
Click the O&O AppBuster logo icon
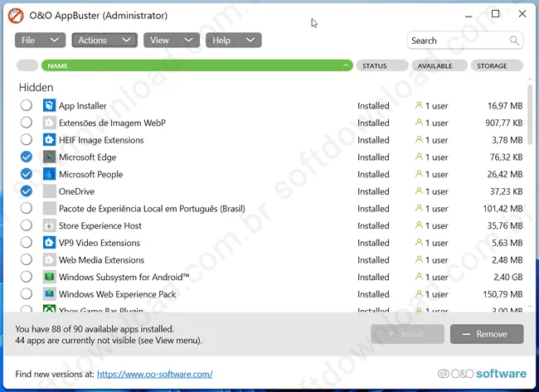click(16, 16)
